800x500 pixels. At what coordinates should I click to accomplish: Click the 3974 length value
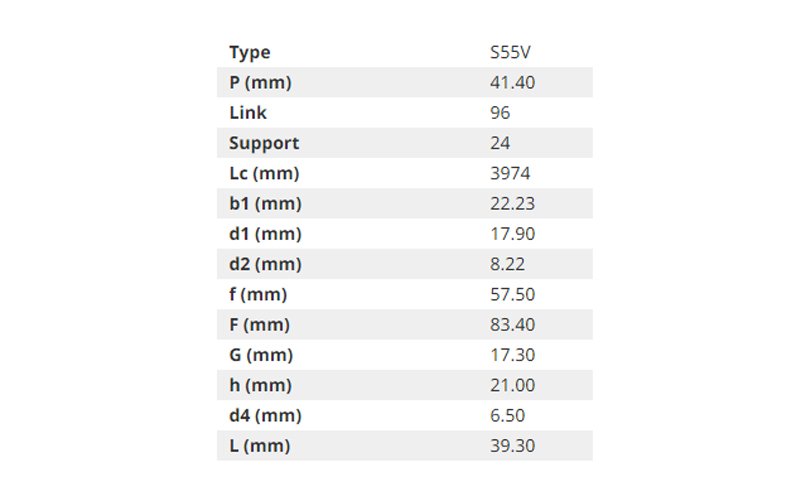[x=510, y=173]
